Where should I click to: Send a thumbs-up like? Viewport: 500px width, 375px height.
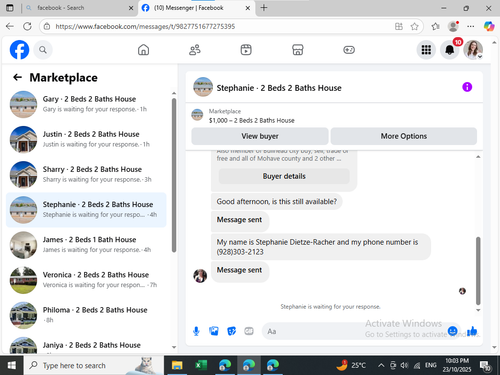tap(472, 331)
